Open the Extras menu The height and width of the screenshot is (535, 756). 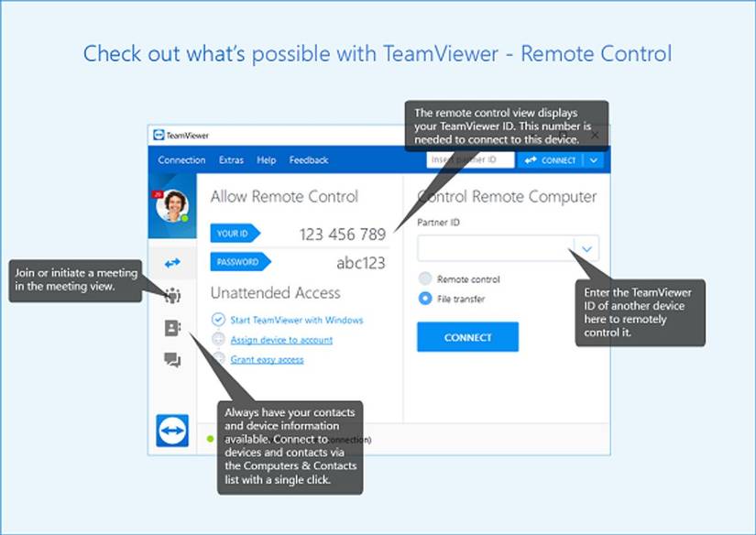point(230,159)
